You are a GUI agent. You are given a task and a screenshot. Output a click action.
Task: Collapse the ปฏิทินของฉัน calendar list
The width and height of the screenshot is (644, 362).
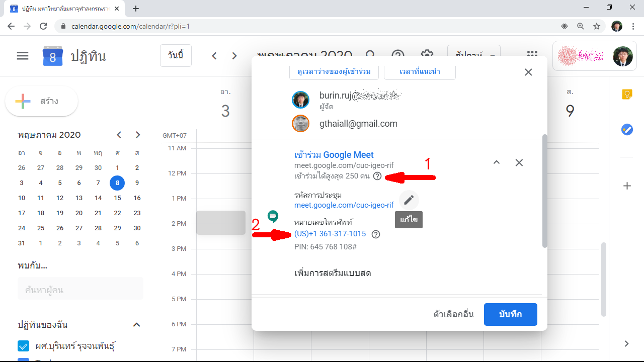point(136,325)
